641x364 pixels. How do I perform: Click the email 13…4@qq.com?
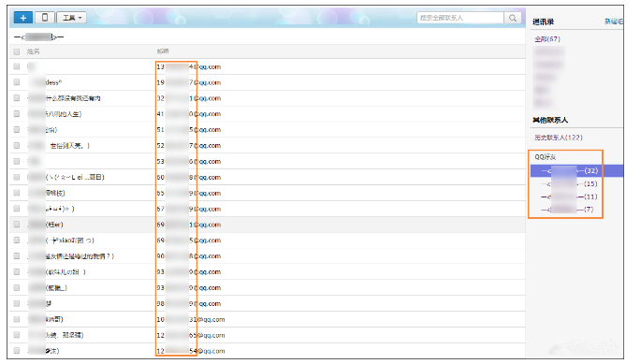[x=189, y=66]
